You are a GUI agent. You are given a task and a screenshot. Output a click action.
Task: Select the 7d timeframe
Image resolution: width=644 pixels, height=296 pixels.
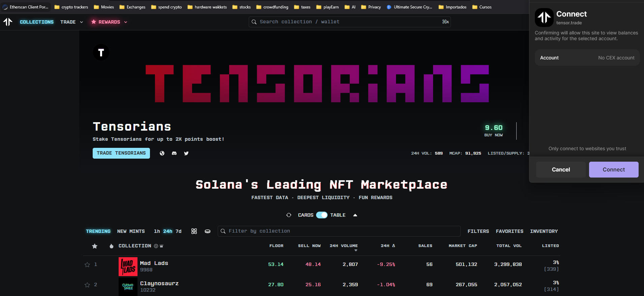click(x=179, y=231)
